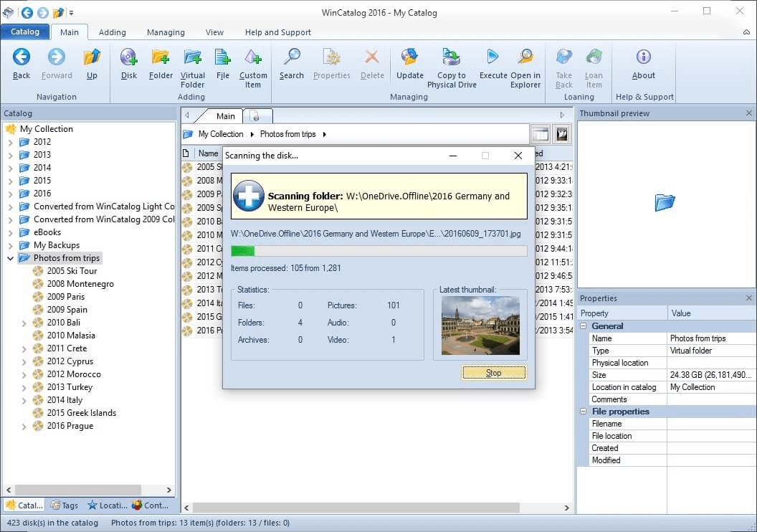The image size is (757, 532).
Task: Click the thumbnail view mode icon beside breadcrumb
Action: click(561, 134)
